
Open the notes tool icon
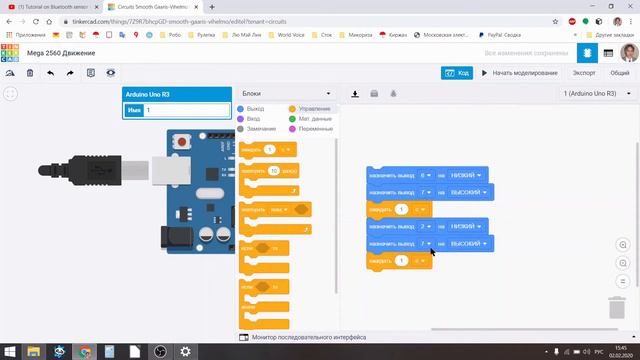click(91, 73)
